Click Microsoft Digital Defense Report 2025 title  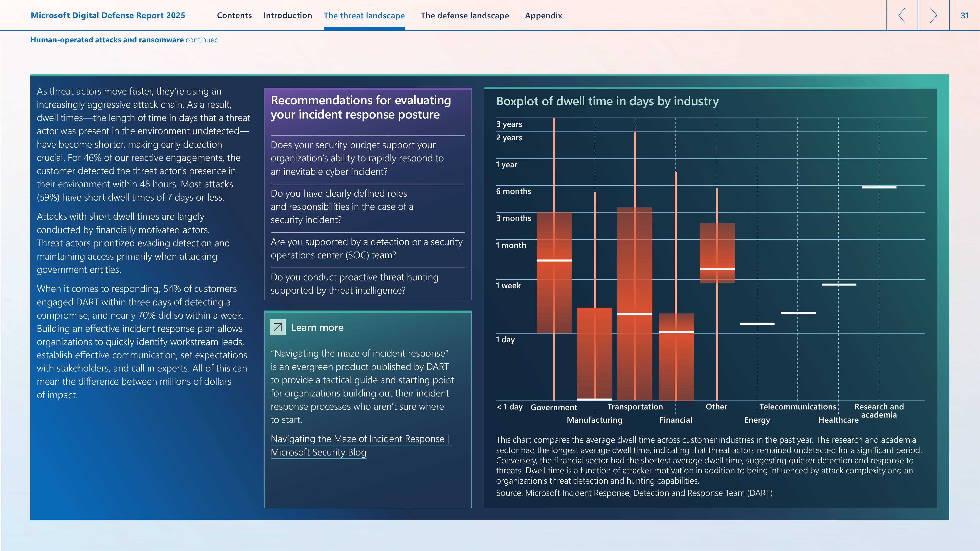pos(108,16)
